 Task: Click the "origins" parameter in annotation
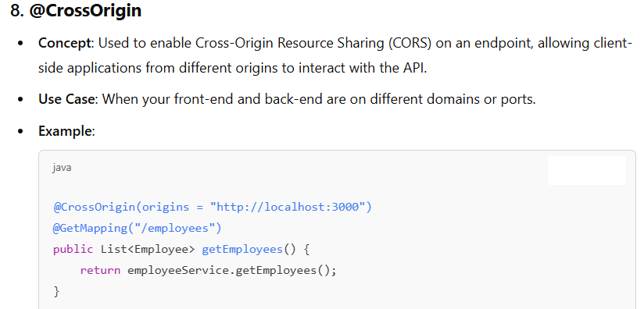click(165, 208)
